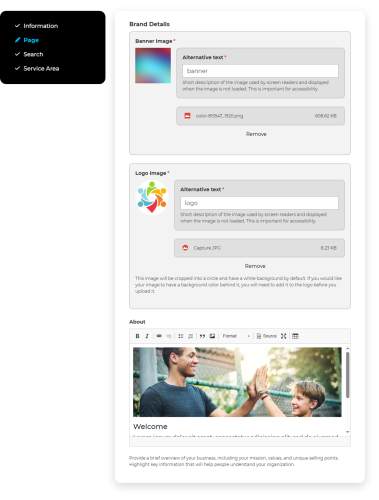Open the Page step
Screen dimensions: 379x500
(31, 40)
